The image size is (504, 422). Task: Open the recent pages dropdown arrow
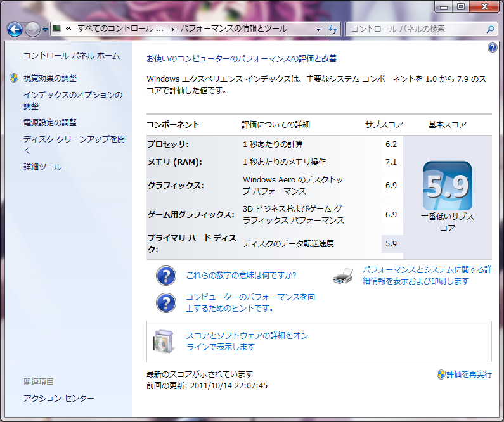point(46,30)
